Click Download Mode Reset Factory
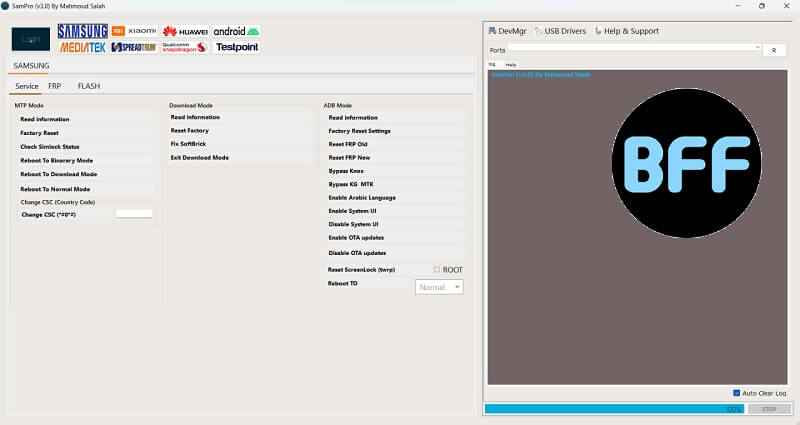Viewport: 800px width, 425px height. click(241, 131)
